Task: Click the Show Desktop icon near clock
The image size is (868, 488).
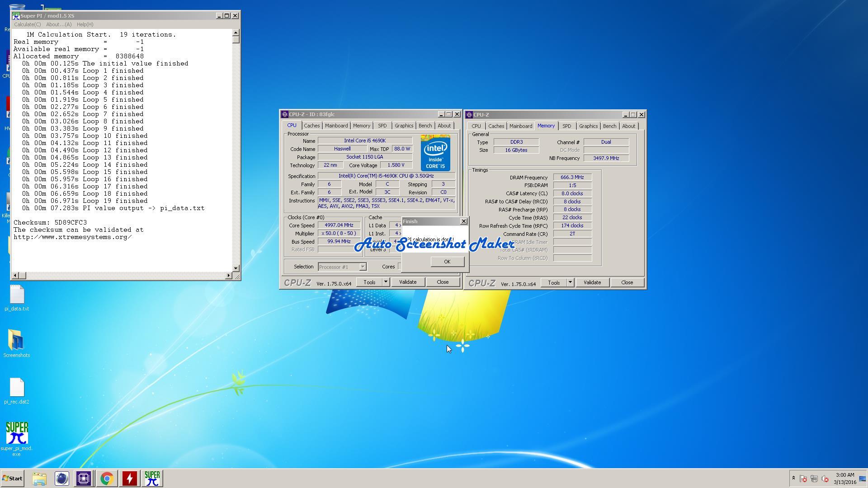Action: (863, 479)
